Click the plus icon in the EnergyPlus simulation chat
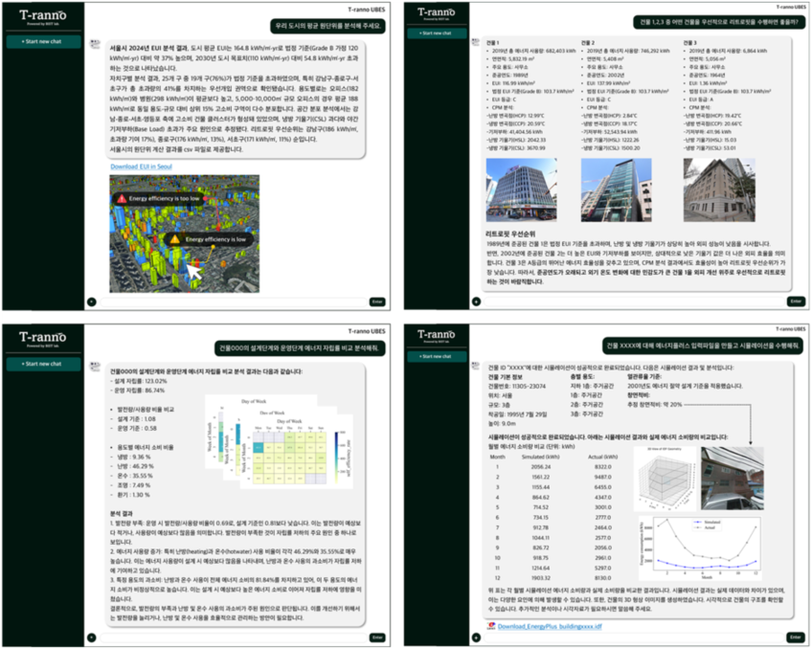The height and width of the screenshot is (648, 812). (477, 637)
